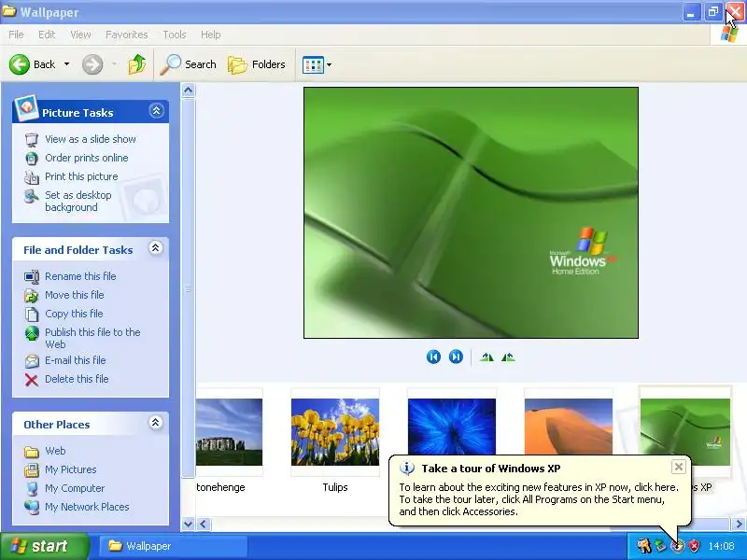
Task: Show the previous image in filmstrip
Action: (x=433, y=357)
